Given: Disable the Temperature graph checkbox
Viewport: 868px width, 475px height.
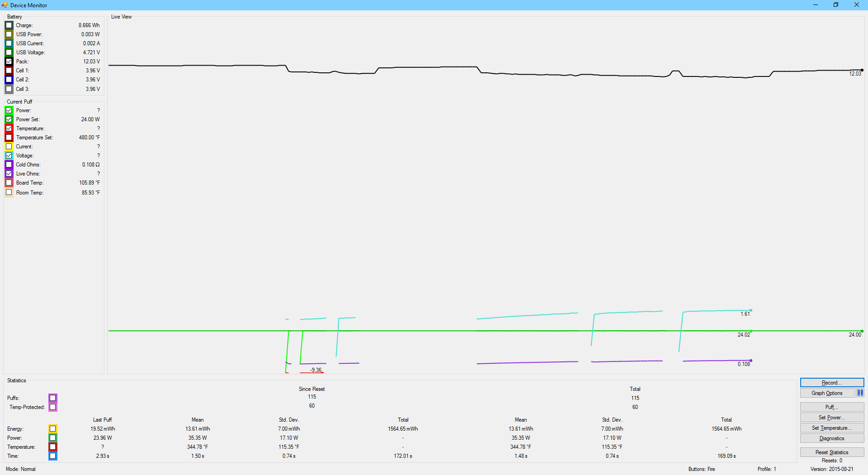Looking at the screenshot, I should pyautogui.click(x=9, y=128).
